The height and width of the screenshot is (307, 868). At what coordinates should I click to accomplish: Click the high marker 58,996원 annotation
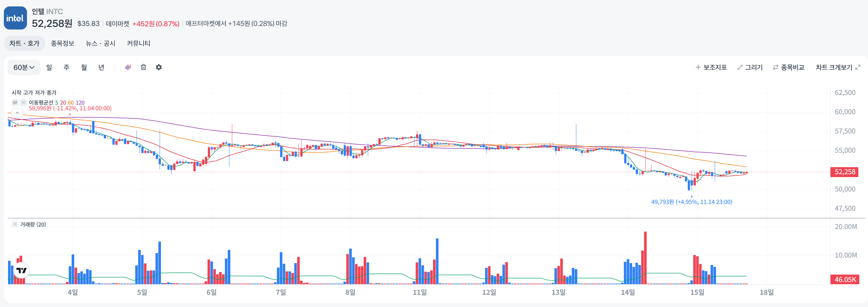pos(70,108)
